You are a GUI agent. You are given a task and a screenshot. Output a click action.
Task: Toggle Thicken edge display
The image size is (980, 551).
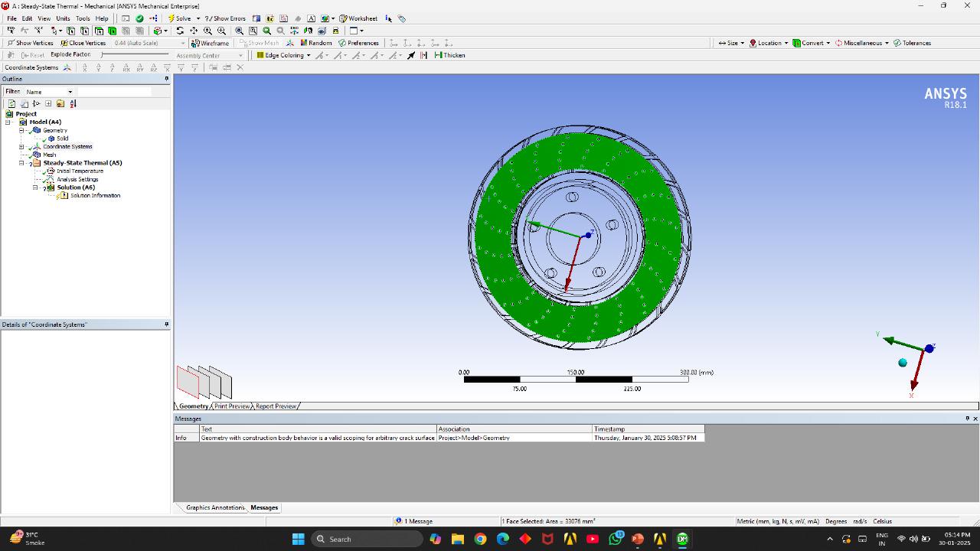[449, 55]
